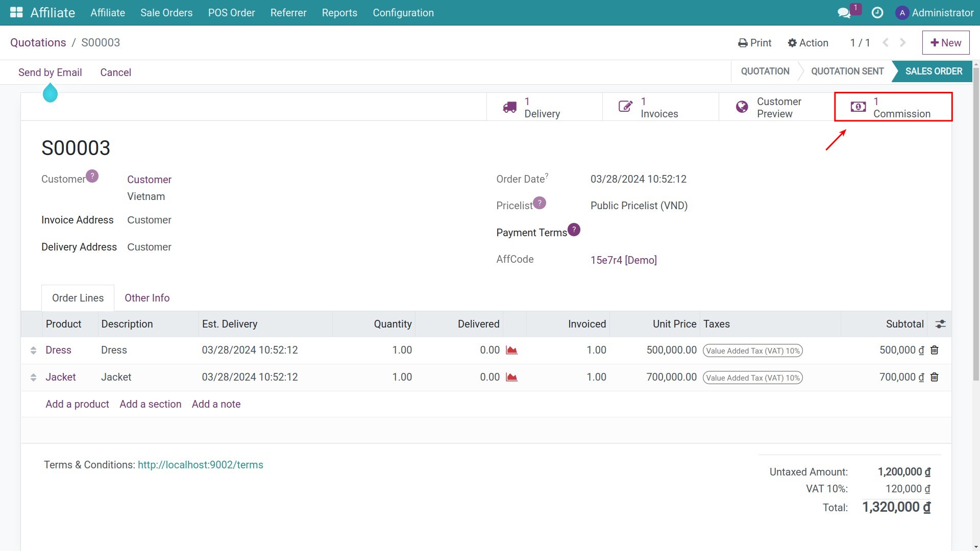Go to previous record arrow
This screenshot has height=551, width=980.
tap(886, 43)
